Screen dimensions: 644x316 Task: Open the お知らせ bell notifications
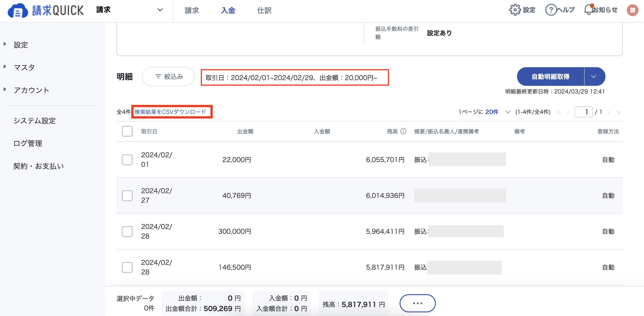click(589, 10)
